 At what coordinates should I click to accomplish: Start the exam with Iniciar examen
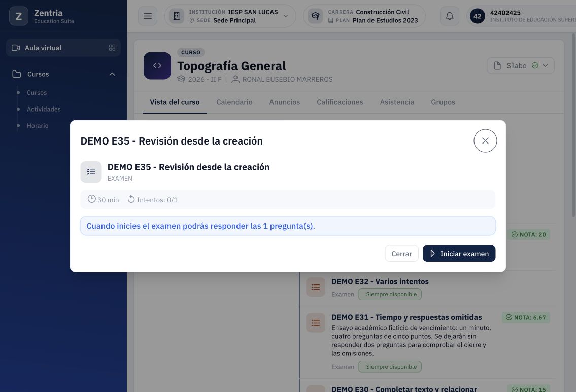tap(459, 254)
